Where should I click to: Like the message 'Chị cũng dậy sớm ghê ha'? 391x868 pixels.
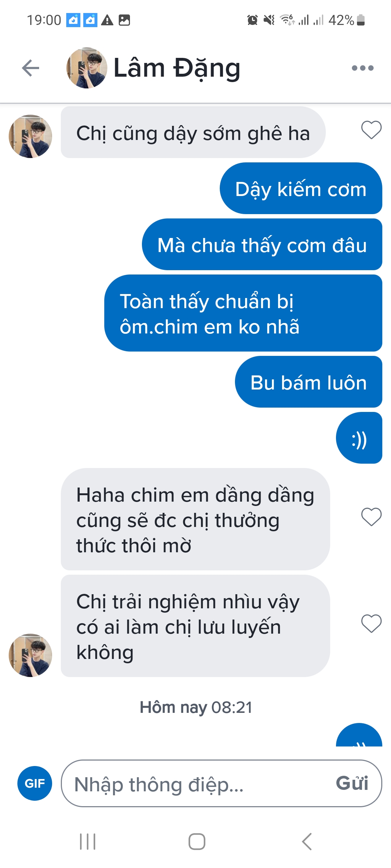click(x=371, y=130)
